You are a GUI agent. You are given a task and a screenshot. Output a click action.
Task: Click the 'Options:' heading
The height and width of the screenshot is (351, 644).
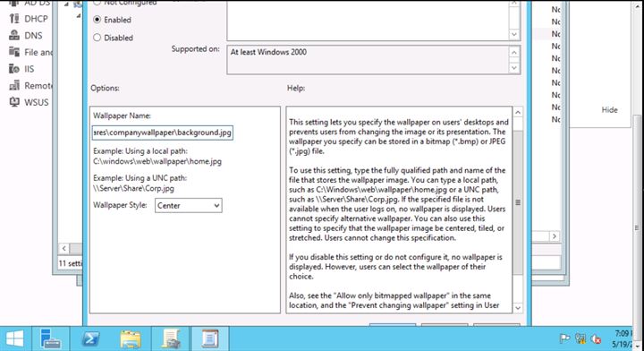point(106,88)
